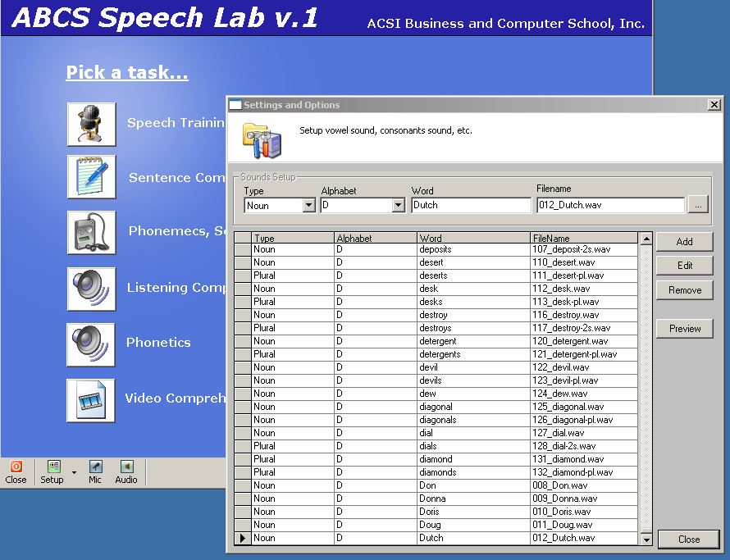Open Speech Training microphone icon
This screenshot has height=560, width=730.
pos(91,125)
